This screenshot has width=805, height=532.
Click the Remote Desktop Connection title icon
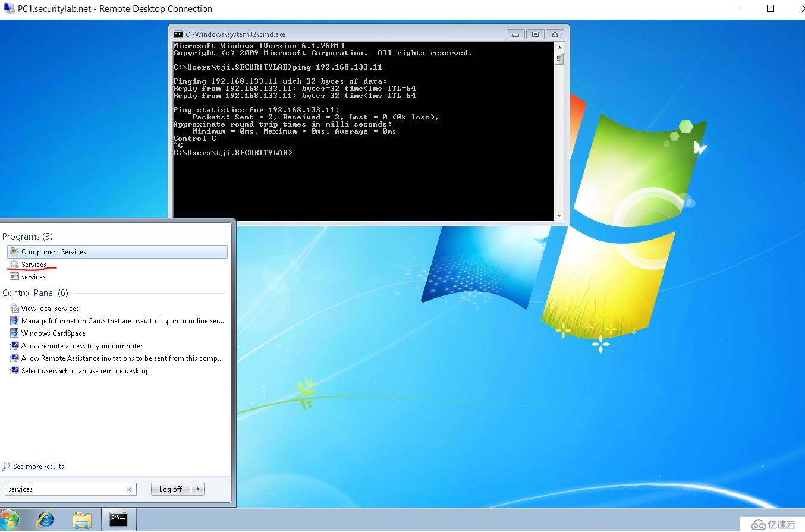point(9,8)
